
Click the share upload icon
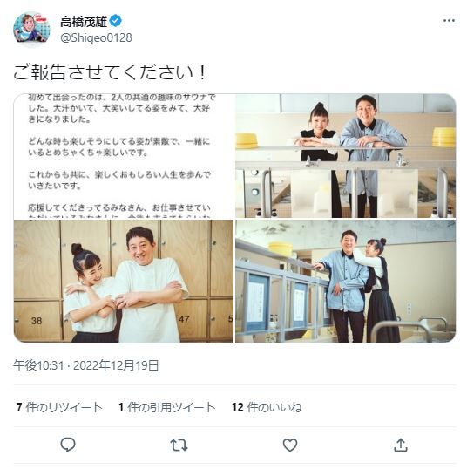click(401, 445)
